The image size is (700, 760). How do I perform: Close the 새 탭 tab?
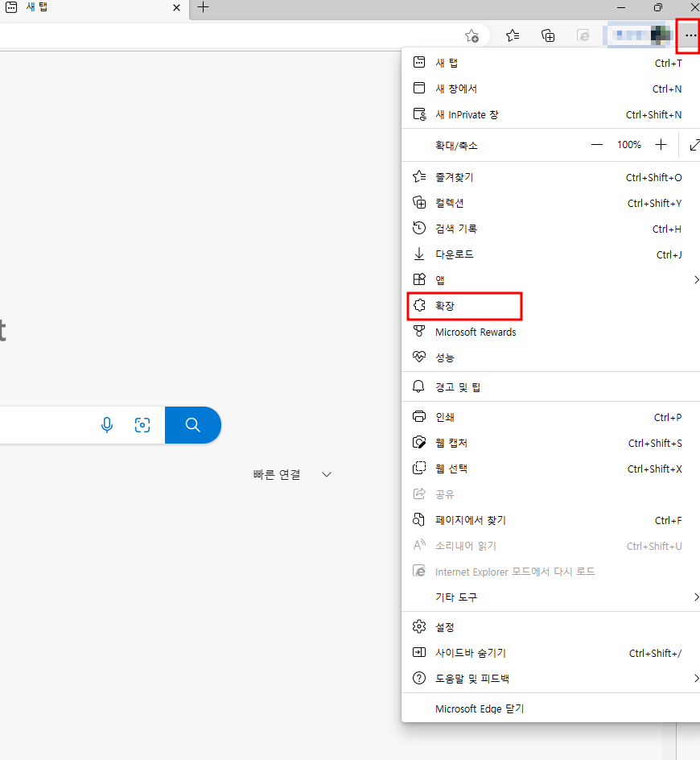(x=176, y=8)
